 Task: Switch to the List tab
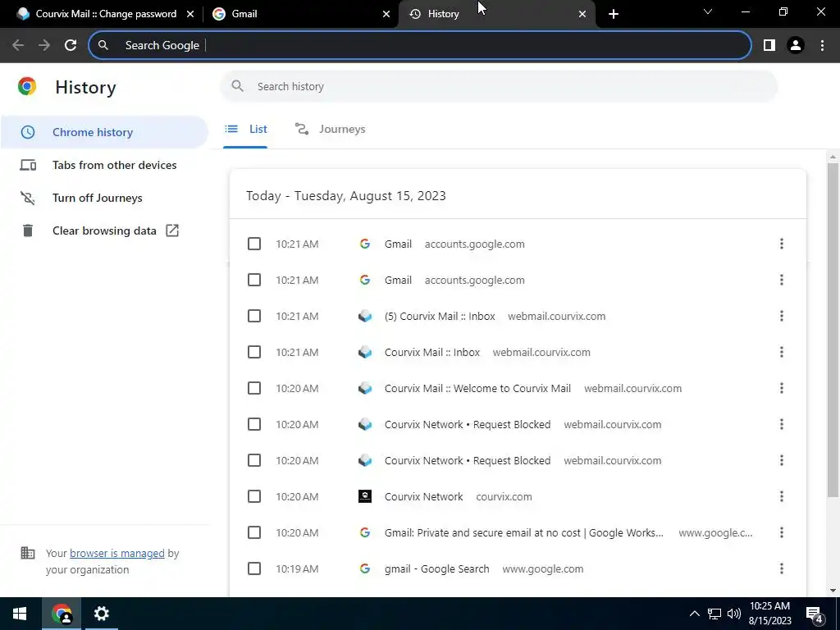tap(245, 129)
